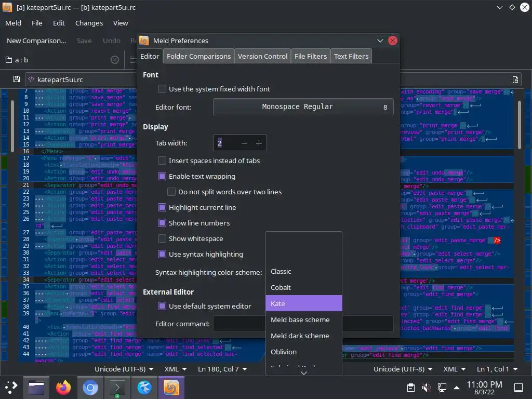This screenshot has height=399, width=532.
Task: Open the File menu
Action: click(x=37, y=23)
